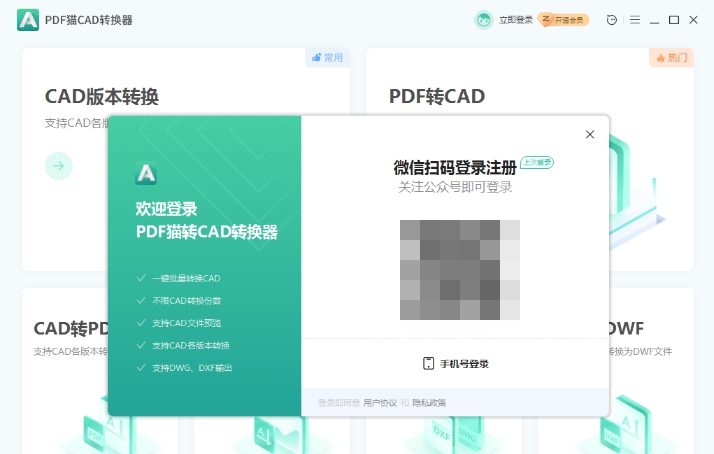The width and height of the screenshot is (714, 454).
Task: Click the 开通会员 membership badge
Action: 564,20
